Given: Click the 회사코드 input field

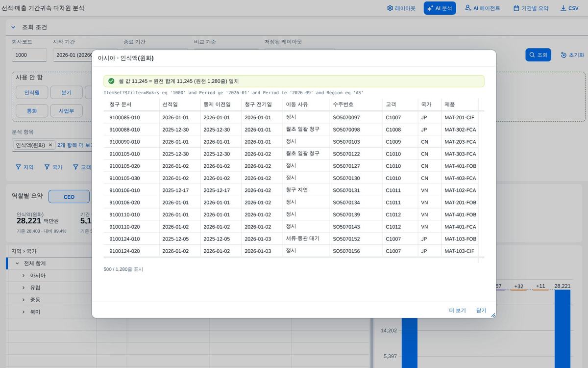Looking at the screenshot, I should (x=29, y=55).
